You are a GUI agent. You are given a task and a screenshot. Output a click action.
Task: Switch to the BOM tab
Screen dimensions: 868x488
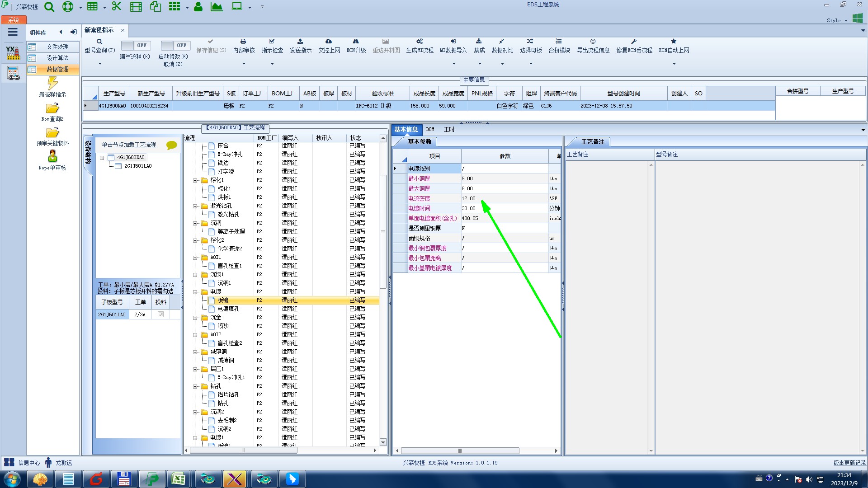click(x=430, y=130)
